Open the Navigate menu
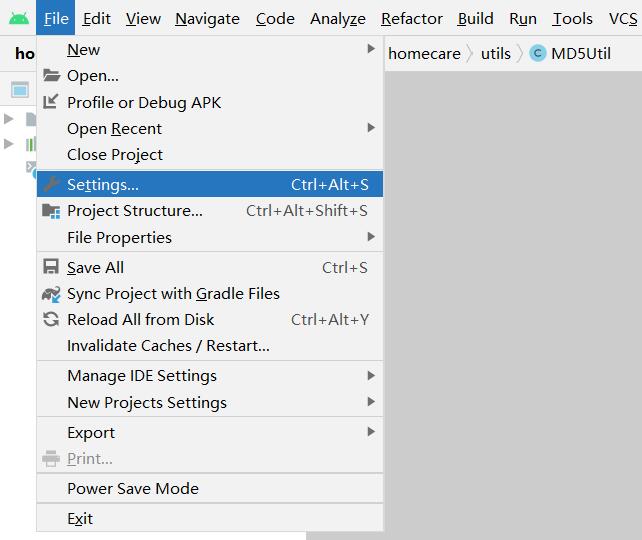 [207, 18]
